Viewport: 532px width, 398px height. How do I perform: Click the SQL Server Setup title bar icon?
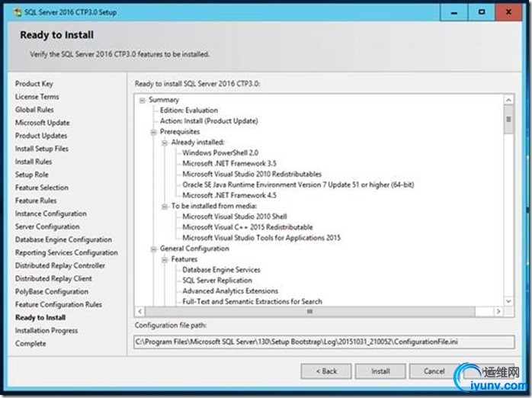click(17, 12)
